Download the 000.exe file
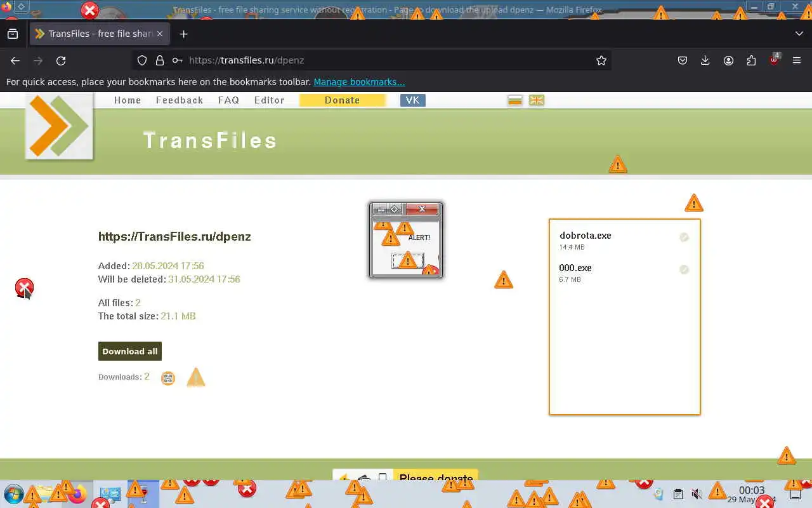812x508 pixels. pyautogui.click(x=575, y=268)
